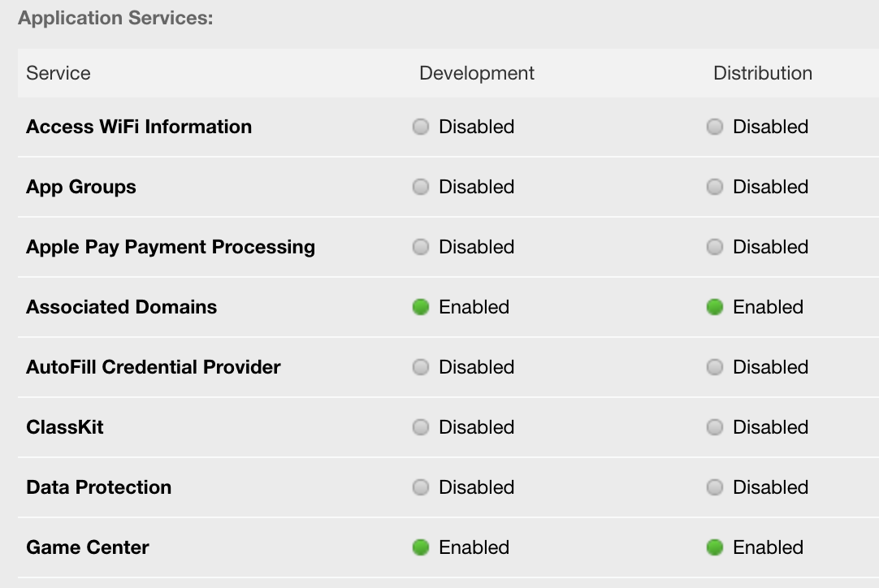Viewport: 879px width, 588px height.
Task: Click the Game Center service label
Action: coord(88,547)
